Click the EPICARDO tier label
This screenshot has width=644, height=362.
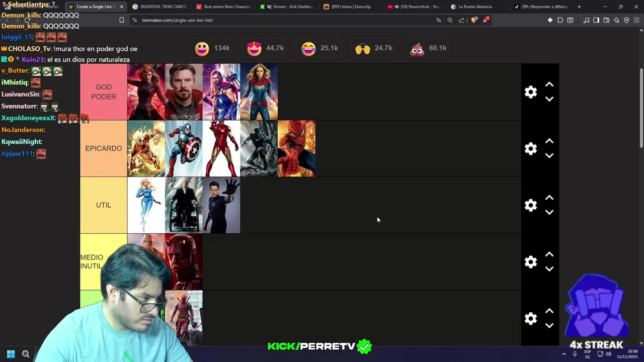104,149
